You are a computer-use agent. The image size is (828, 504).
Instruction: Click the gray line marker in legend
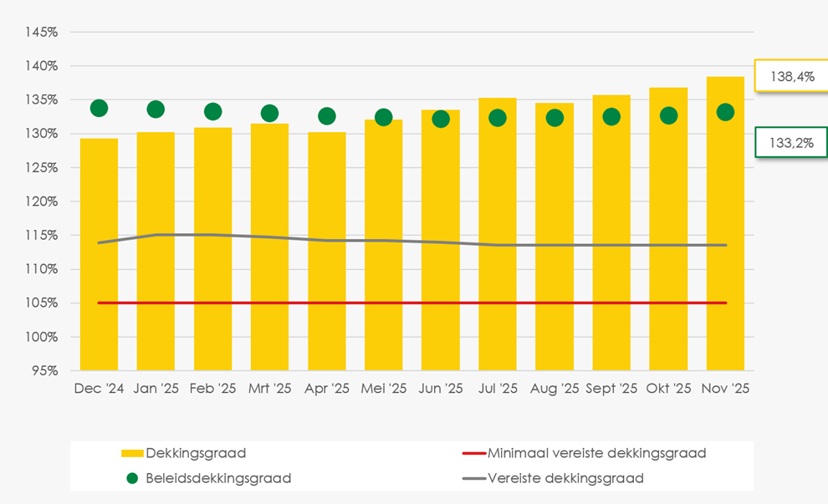pyautogui.click(x=473, y=478)
